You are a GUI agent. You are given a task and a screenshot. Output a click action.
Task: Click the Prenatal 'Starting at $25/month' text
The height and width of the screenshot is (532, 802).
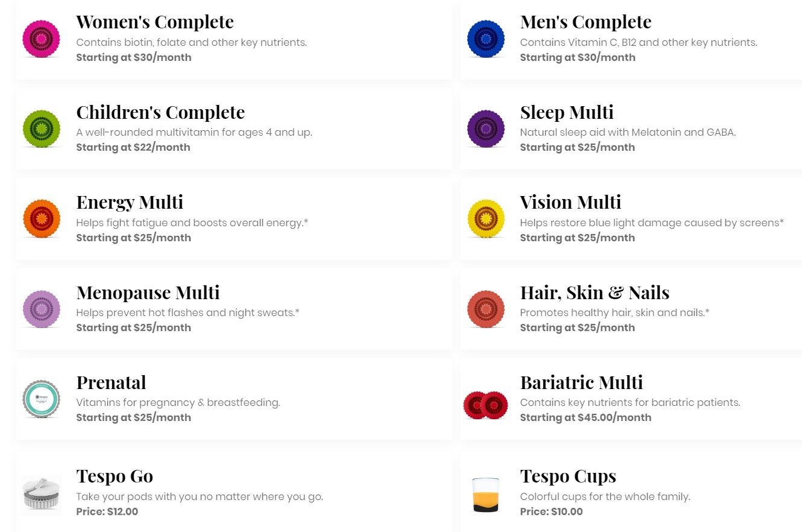click(x=133, y=417)
